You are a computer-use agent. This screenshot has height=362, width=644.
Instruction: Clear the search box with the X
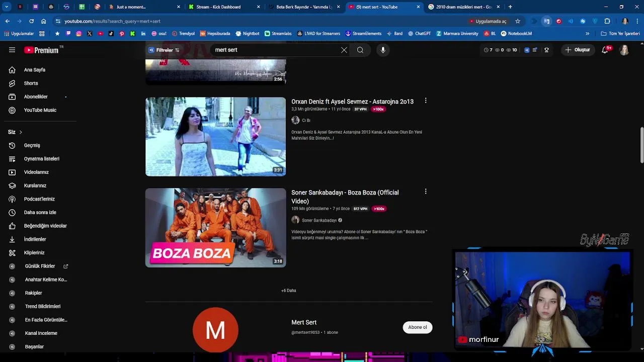click(344, 50)
